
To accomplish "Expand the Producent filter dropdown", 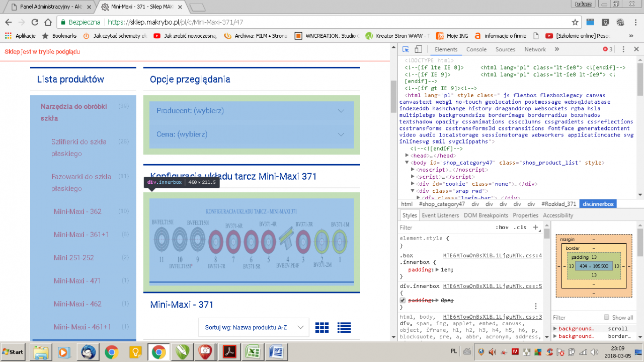I will point(251,111).
